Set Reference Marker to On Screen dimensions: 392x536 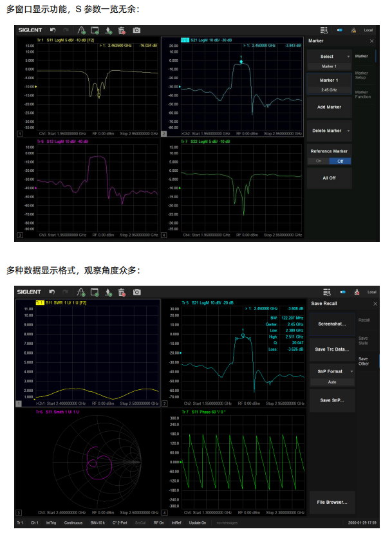coord(317,161)
